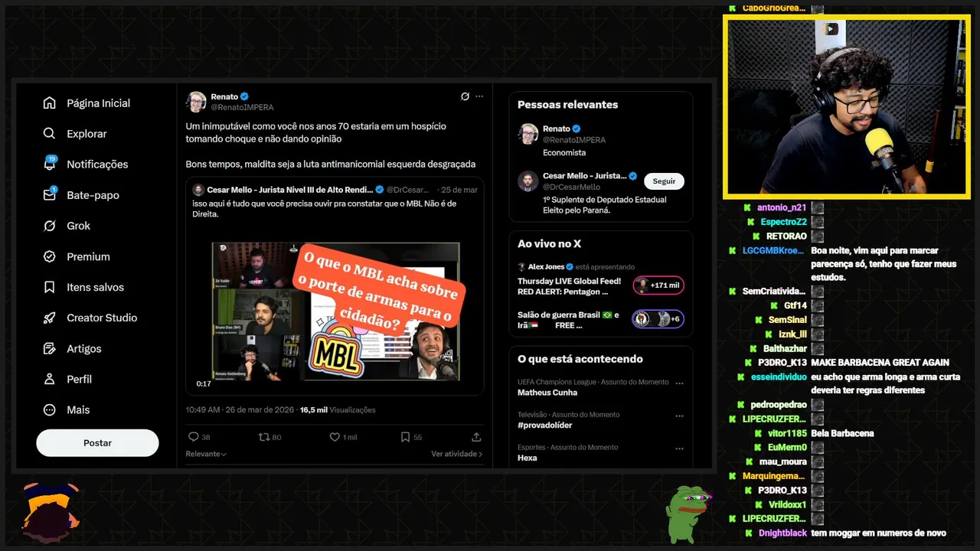The image size is (980, 551).
Task: Open Explorar search icon
Action: pos(50,134)
